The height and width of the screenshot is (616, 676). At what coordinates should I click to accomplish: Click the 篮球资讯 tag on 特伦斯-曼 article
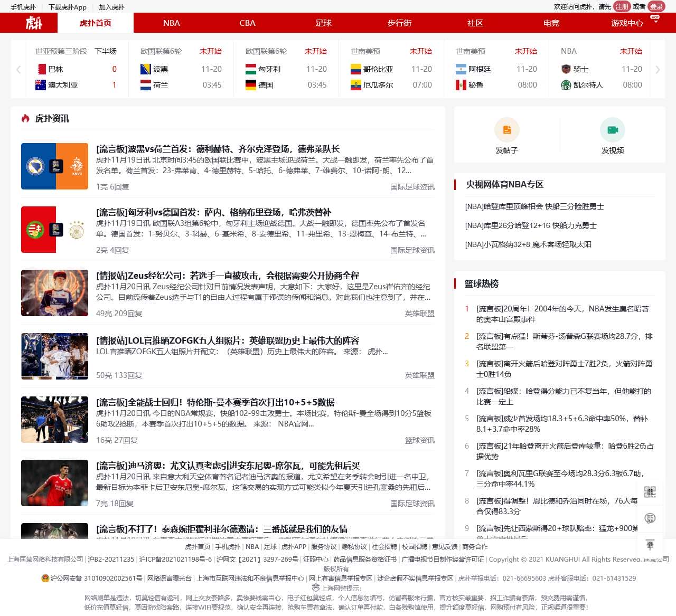[420, 440]
